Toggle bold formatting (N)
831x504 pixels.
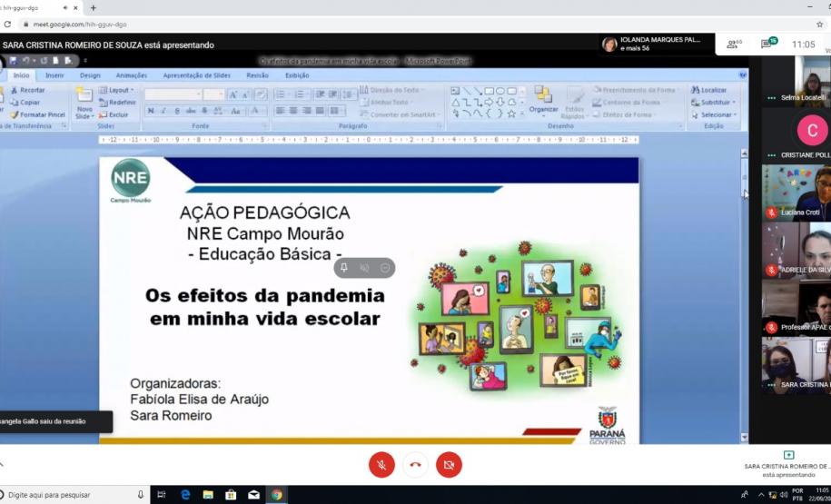[x=151, y=111]
